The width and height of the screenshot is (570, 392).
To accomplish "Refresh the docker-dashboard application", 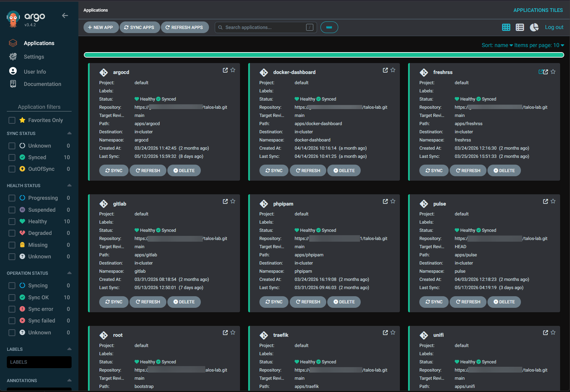I will click(308, 170).
